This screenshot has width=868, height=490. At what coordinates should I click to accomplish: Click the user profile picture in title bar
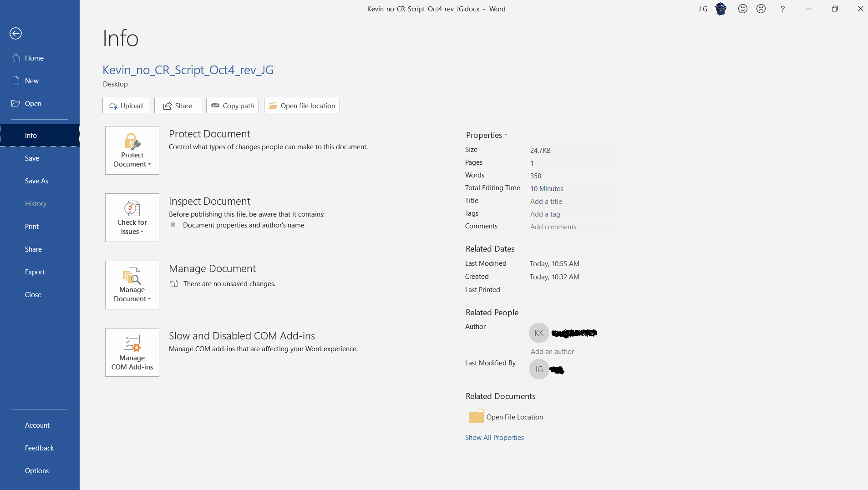[721, 9]
